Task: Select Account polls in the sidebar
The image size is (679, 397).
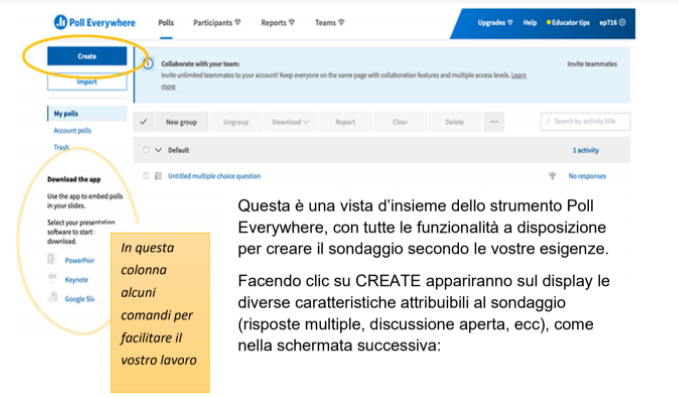Action: tap(72, 130)
